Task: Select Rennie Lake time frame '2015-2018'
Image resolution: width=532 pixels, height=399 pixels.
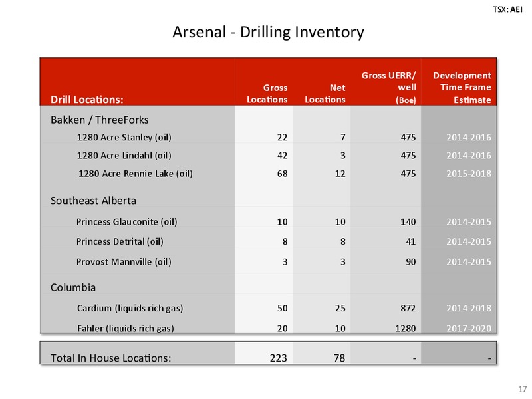Action: (x=469, y=174)
